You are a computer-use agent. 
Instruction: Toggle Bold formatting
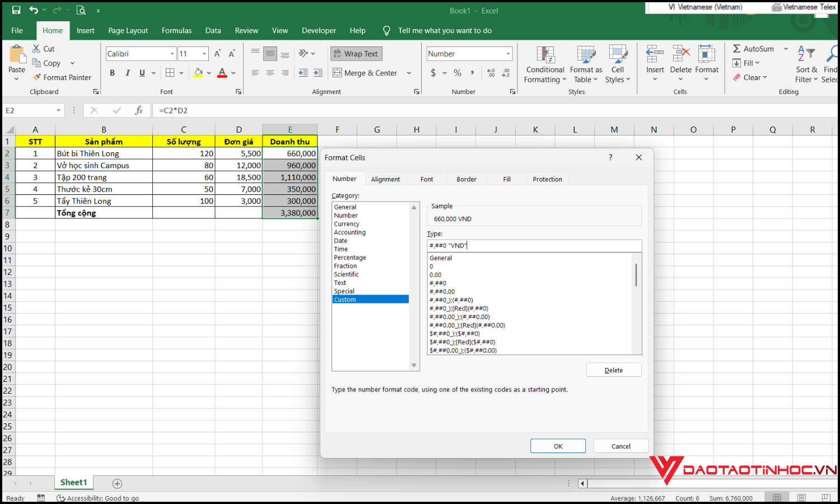pyautogui.click(x=112, y=73)
